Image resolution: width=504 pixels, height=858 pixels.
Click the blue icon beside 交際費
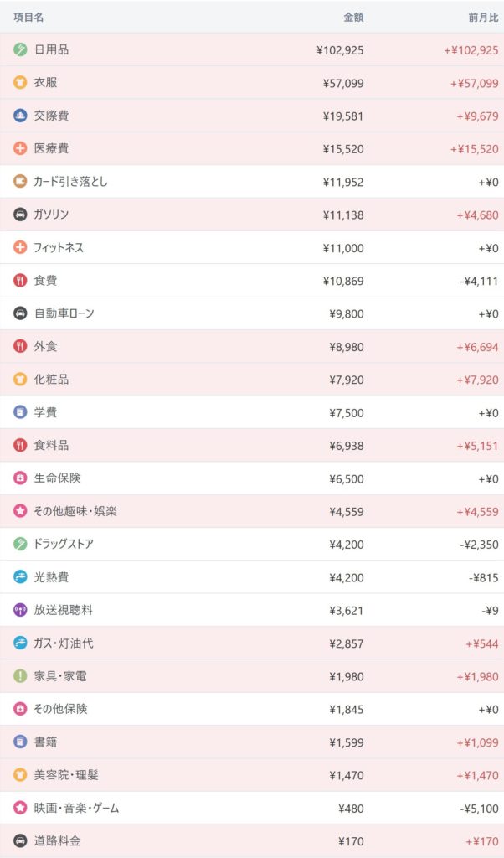[20, 116]
